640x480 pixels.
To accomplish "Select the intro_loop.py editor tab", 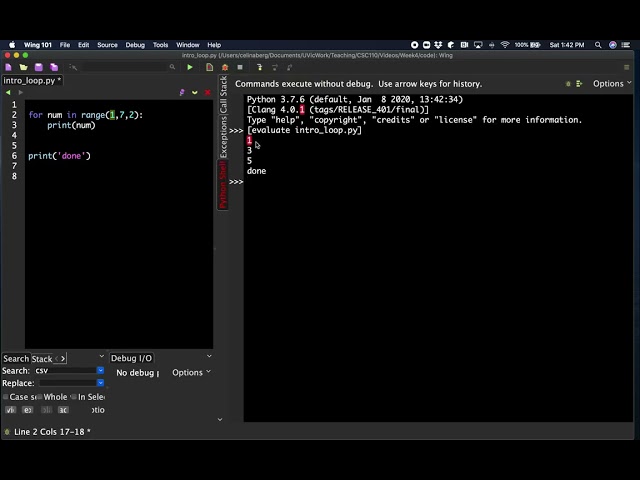I will [x=32, y=81].
